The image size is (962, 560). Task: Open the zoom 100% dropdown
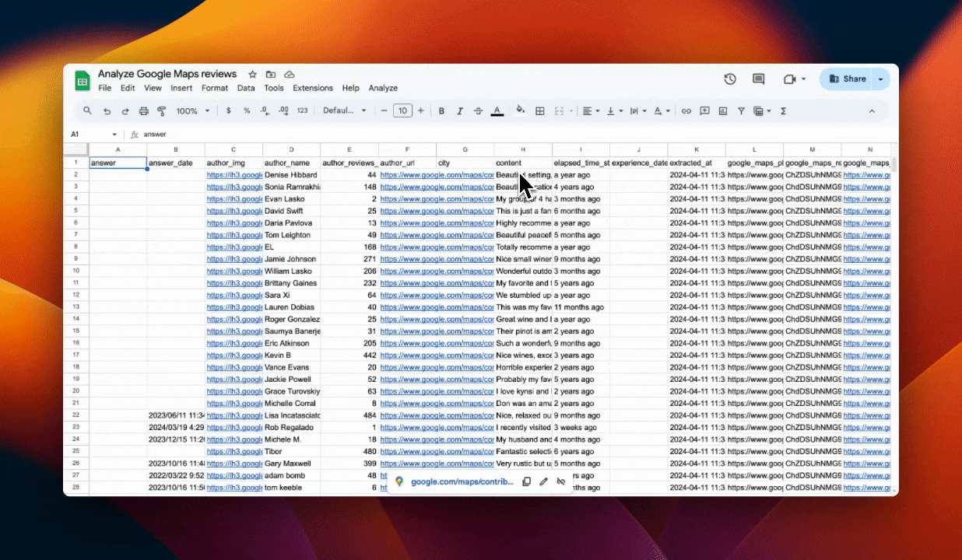click(x=192, y=111)
